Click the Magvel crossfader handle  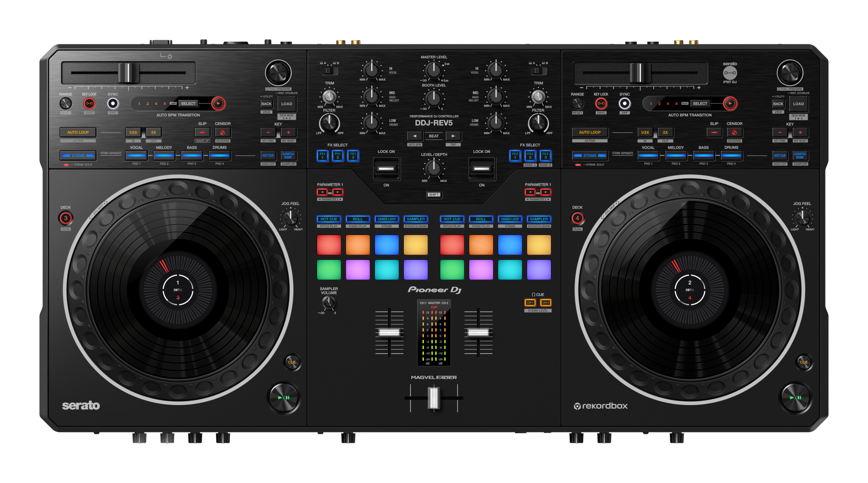click(434, 398)
